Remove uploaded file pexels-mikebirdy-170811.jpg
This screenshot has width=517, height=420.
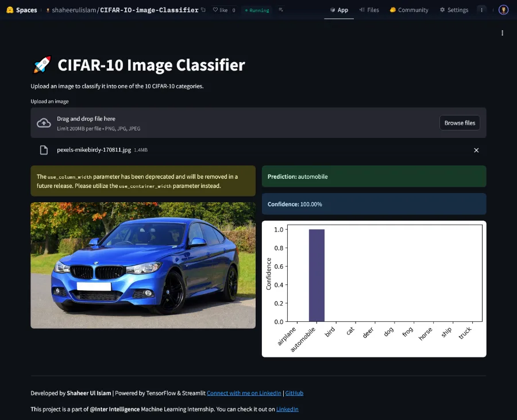(x=476, y=151)
